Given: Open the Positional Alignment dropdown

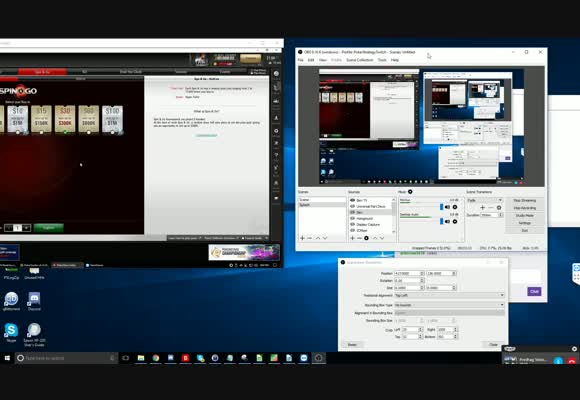Looking at the screenshot, I should coord(449,295).
